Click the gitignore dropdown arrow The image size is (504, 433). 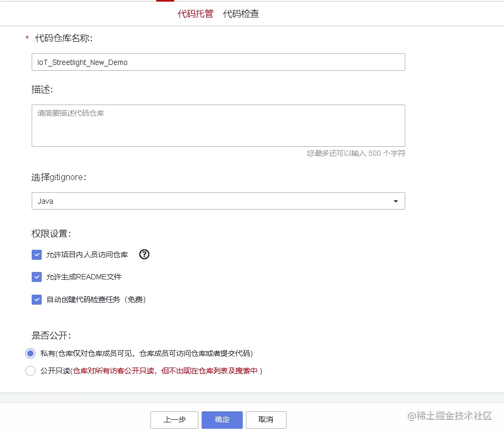pyautogui.click(x=396, y=201)
